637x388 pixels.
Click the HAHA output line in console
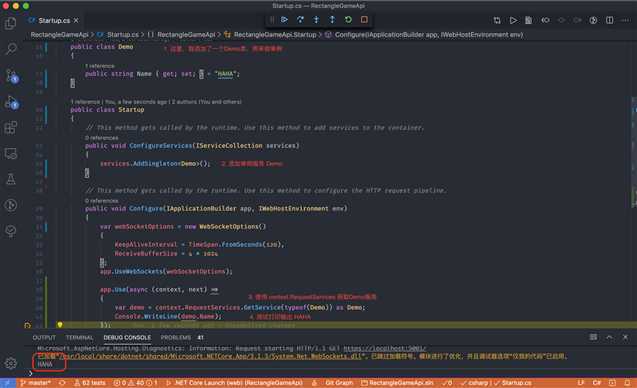coord(45,364)
